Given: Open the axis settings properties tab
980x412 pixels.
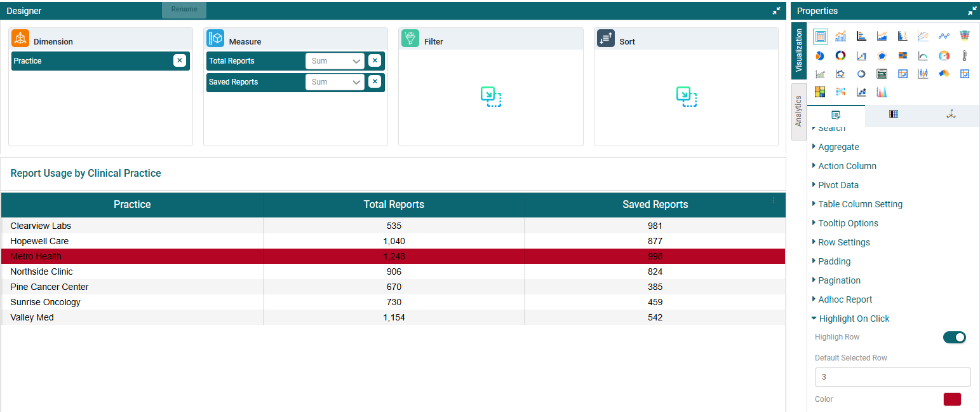Looking at the screenshot, I should point(950,114).
